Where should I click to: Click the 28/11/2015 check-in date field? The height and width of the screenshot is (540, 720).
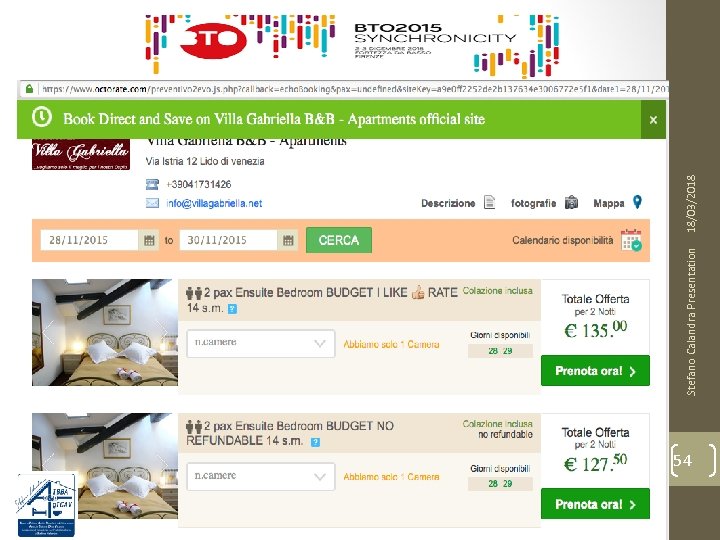click(90, 241)
